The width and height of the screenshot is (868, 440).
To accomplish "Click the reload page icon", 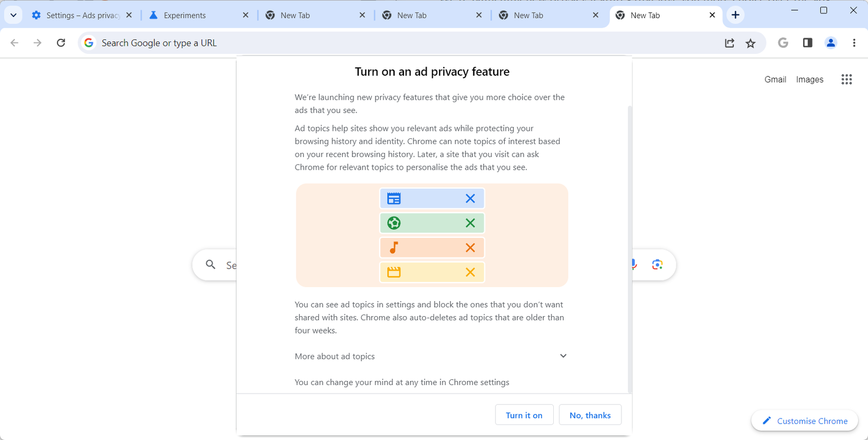I will 61,43.
